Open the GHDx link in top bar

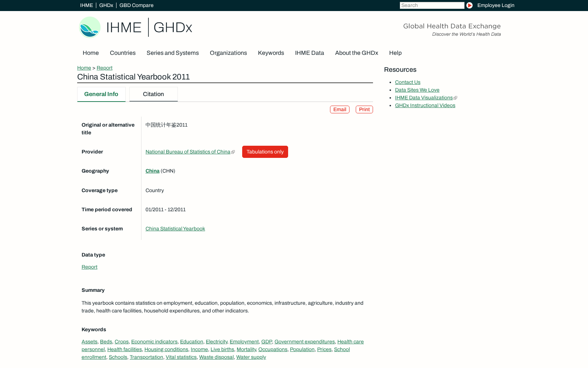(x=106, y=5)
